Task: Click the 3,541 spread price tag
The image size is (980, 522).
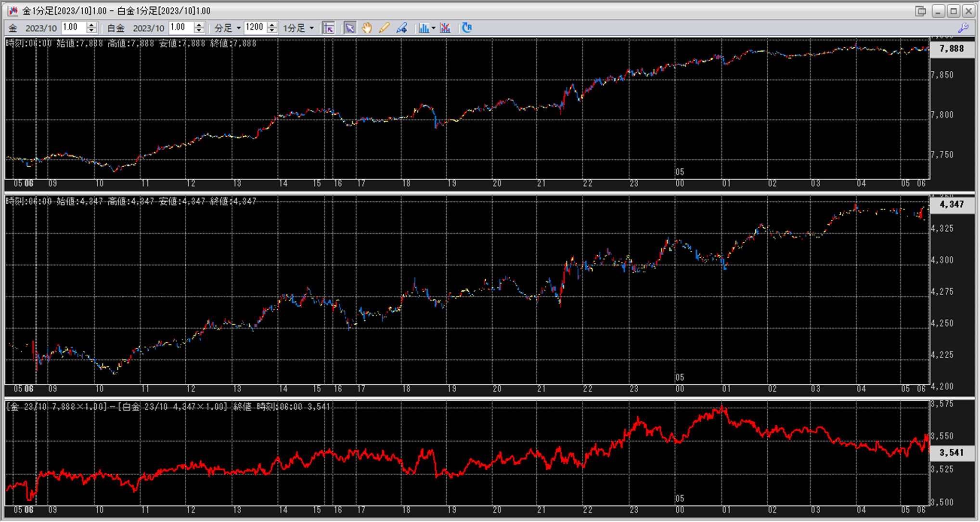Action: tap(952, 453)
